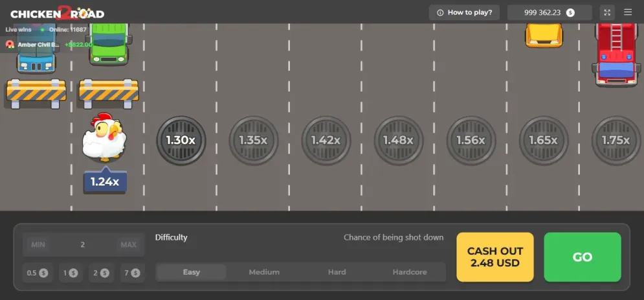Image resolution: width=644 pixels, height=300 pixels.
Task: Click the 1.65x manhole multiplier
Action: coord(544,141)
